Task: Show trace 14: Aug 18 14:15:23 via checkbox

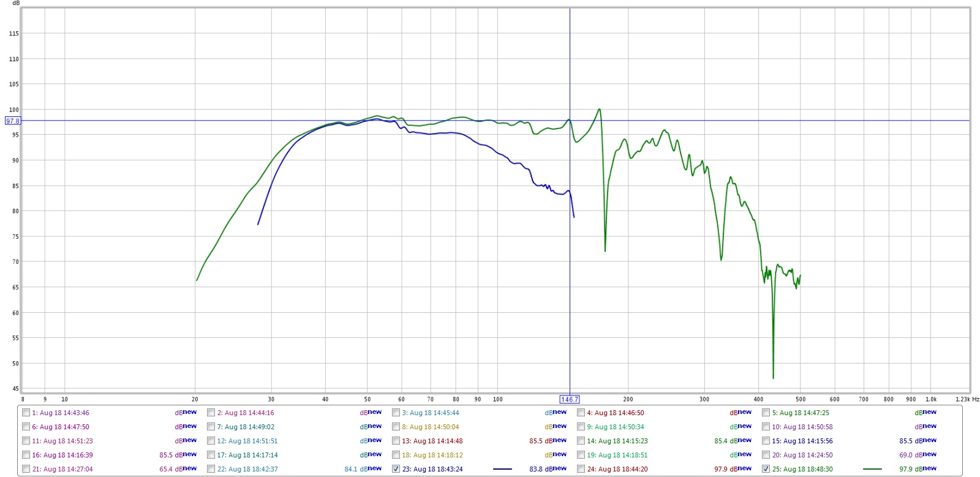Action: tap(581, 440)
